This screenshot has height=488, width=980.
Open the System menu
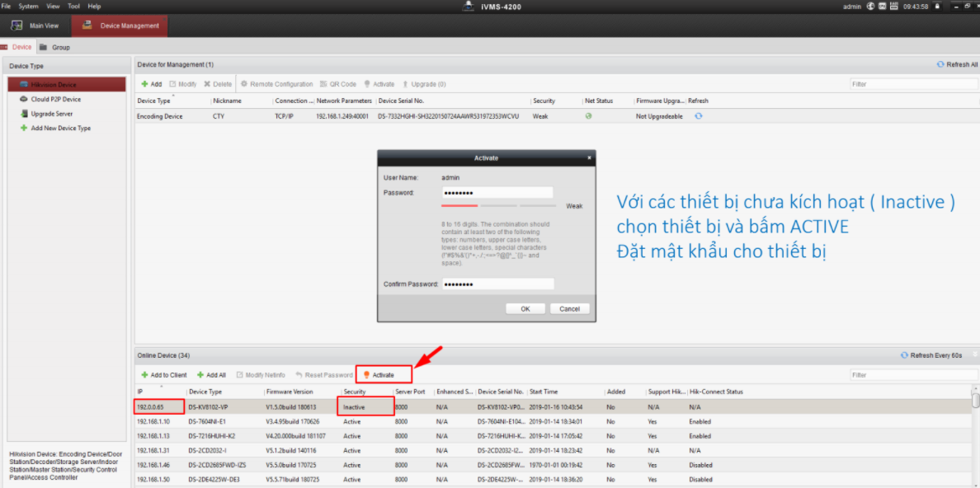pyautogui.click(x=28, y=6)
